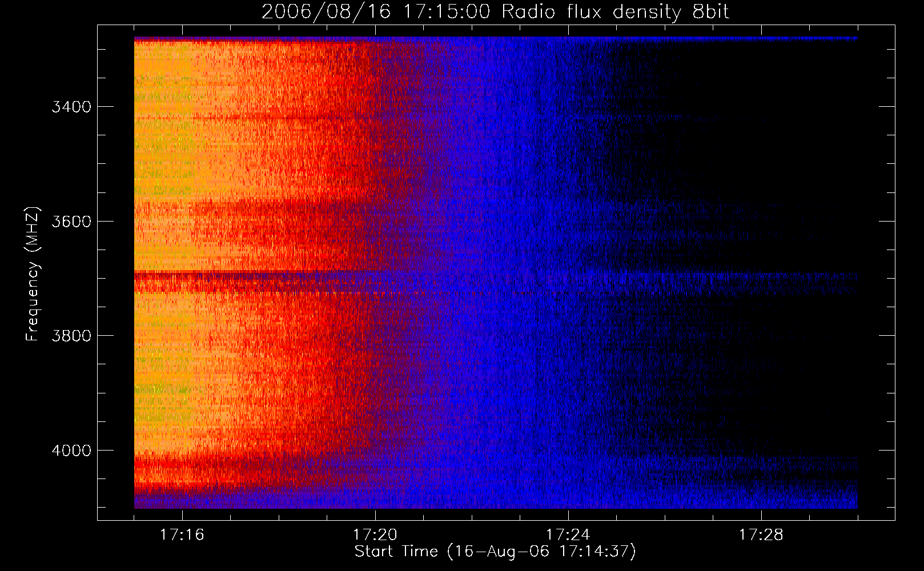Click the 17:24 time tick label
This screenshot has height=571, width=924.
pos(568,535)
